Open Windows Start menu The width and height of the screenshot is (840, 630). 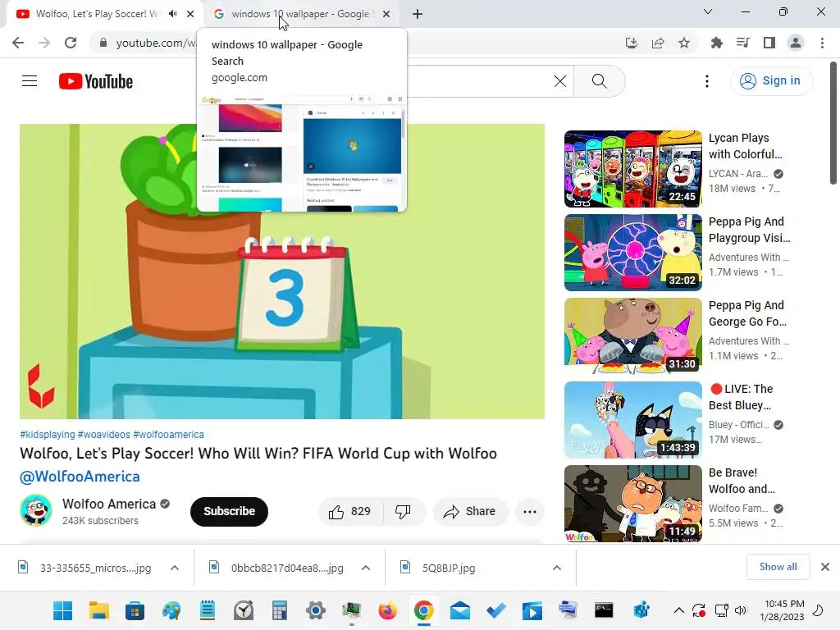click(62, 610)
